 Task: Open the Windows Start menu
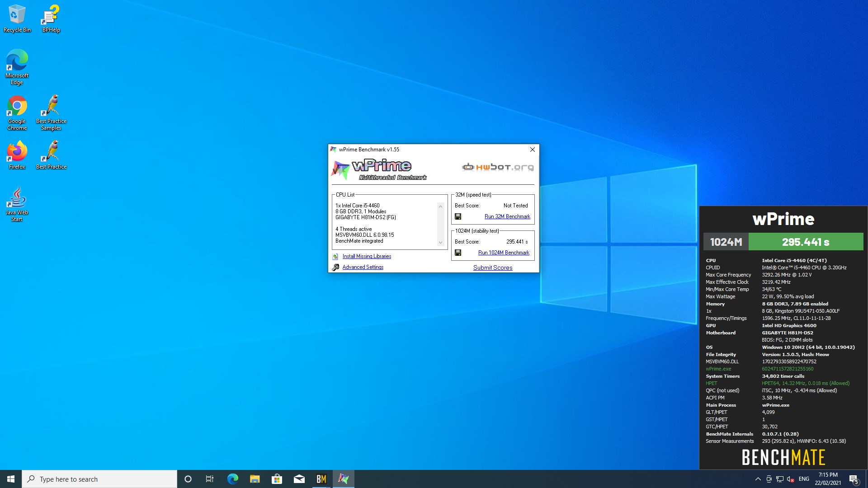click(x=11, y=479)
